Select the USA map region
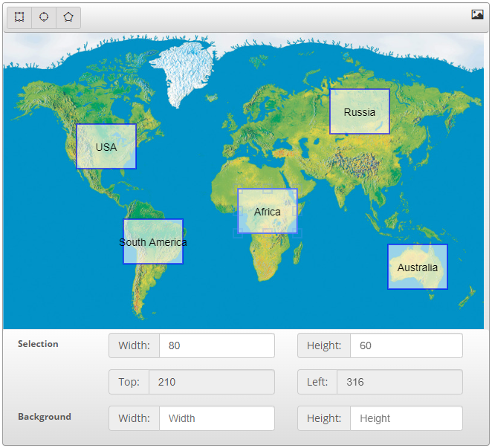This screenshot has height=448, width=492. click(106, 146)
